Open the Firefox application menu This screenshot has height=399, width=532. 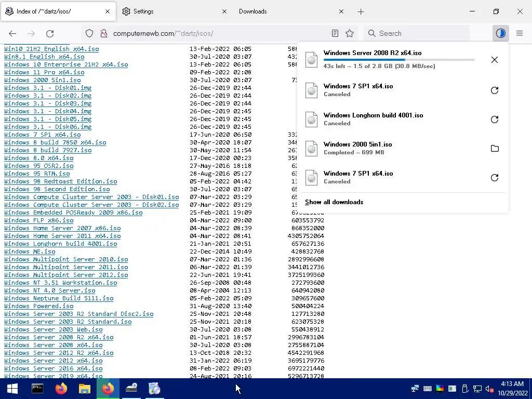(x=520, y=33)
